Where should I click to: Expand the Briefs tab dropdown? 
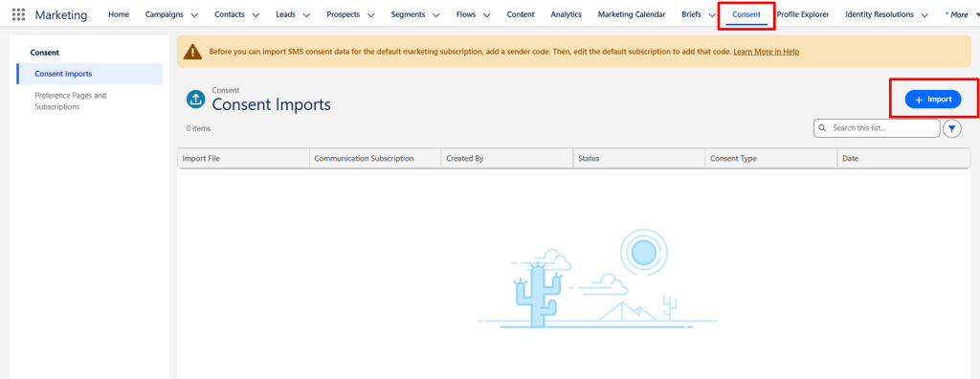pyautogui.click(x=712, y=15)
